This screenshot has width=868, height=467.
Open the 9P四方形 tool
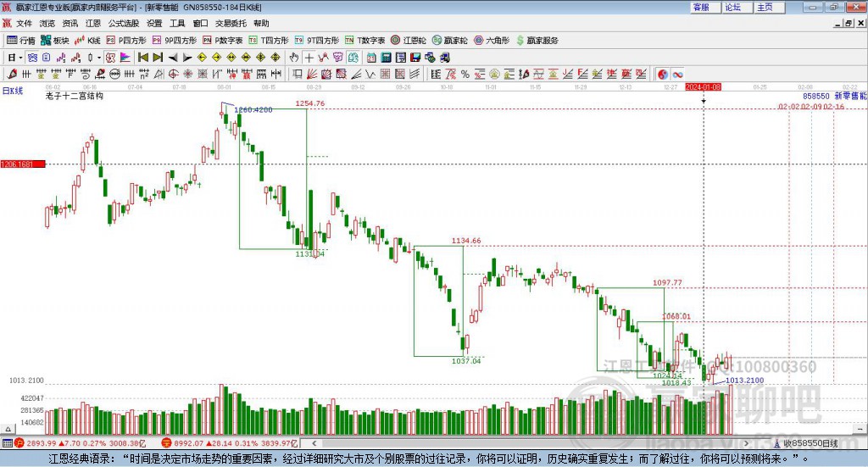[175, 41]
